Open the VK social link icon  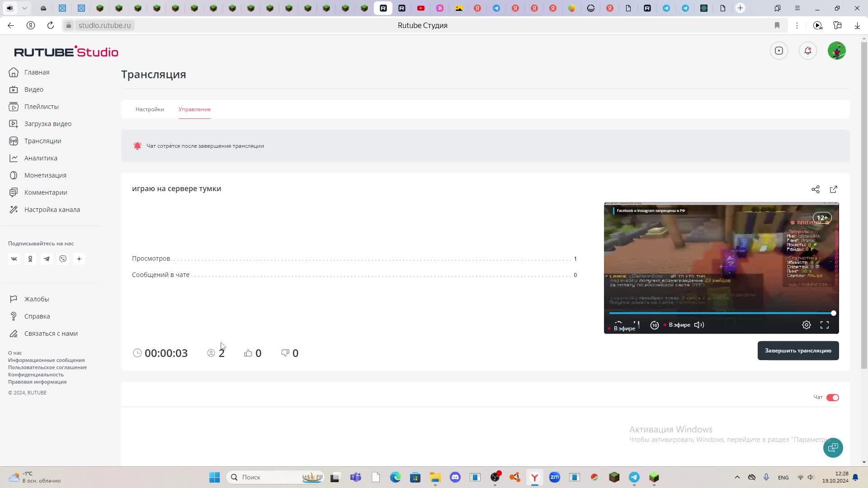coord(14,259)
